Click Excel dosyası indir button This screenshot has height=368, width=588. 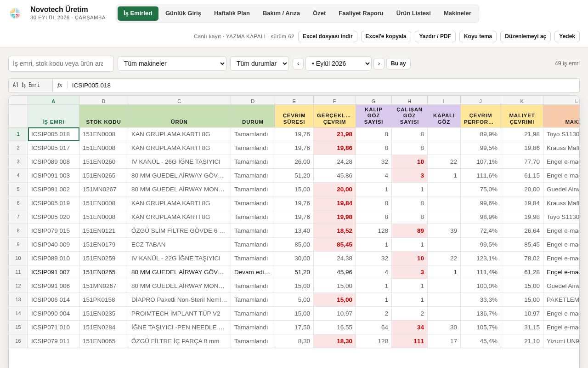(328, 37)
